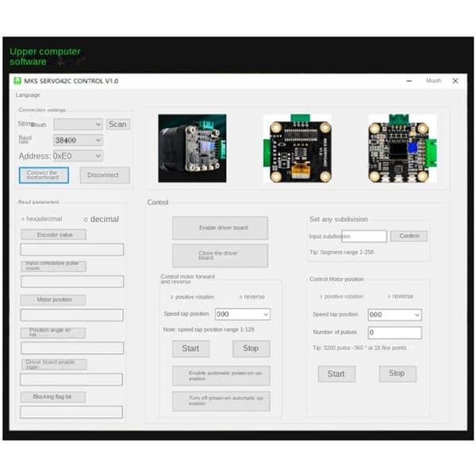This screenshot has width=476, height=476.
Task: Click Confirm for subdivision setting
Action: 409,236
